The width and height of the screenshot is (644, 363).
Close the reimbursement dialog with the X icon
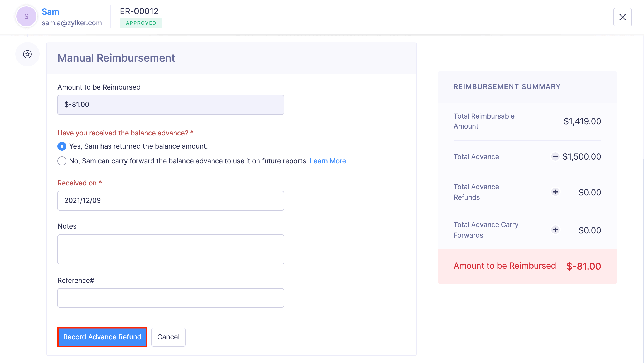pyautogui.click(x=622, y=17)
